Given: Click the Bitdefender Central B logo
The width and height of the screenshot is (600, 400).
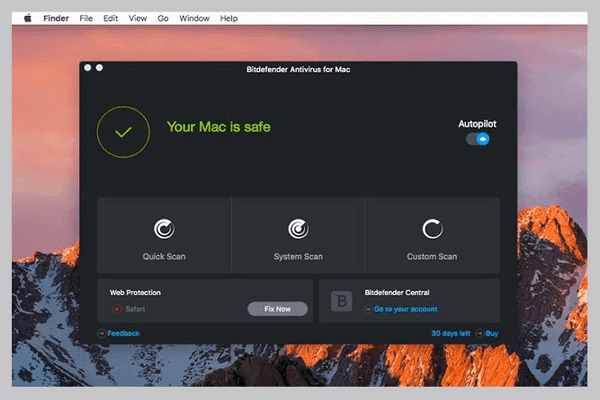Looking at the screenshot, I should (x=342, y=301).
